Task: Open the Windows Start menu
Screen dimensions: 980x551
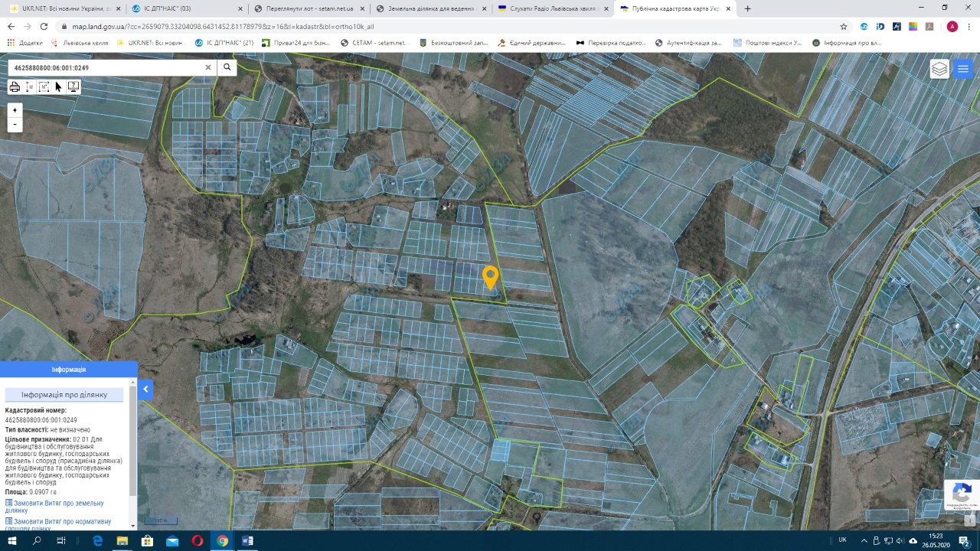Action: [x=11, y=540]
